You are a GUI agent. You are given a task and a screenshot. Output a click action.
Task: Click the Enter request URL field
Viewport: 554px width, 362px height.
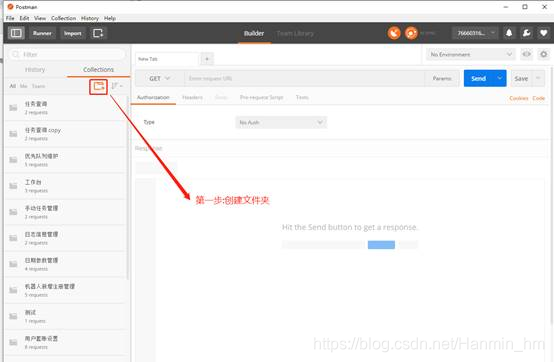point(304,78)
